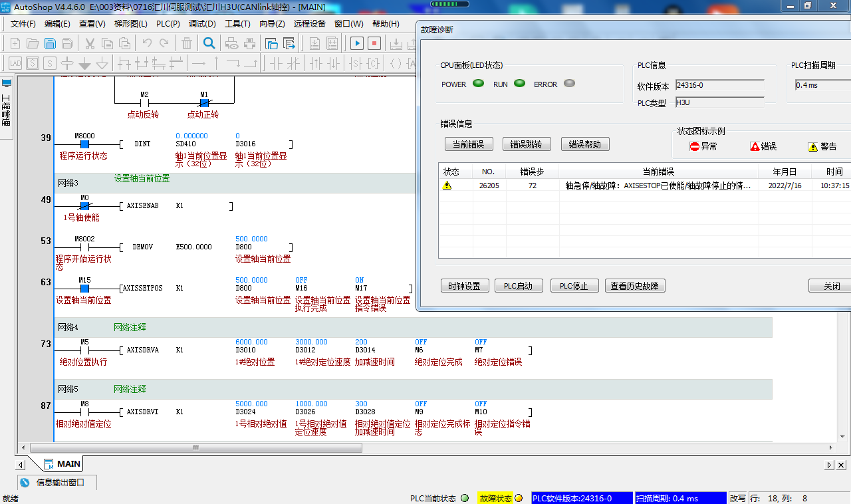Click the 查看历史故障 button
851x504 pixels.
click(635, 286)
